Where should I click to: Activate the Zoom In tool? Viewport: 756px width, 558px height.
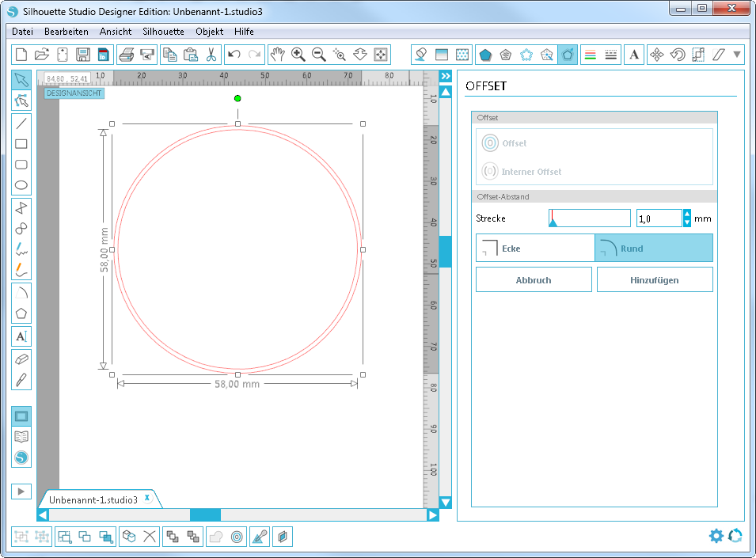[x=298, y=54]
